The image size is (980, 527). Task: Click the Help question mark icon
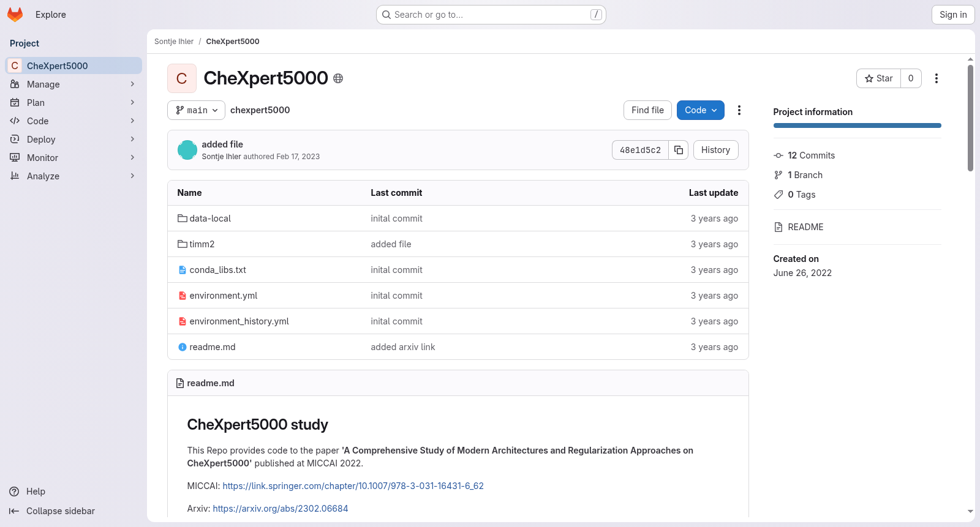[14, 491]
